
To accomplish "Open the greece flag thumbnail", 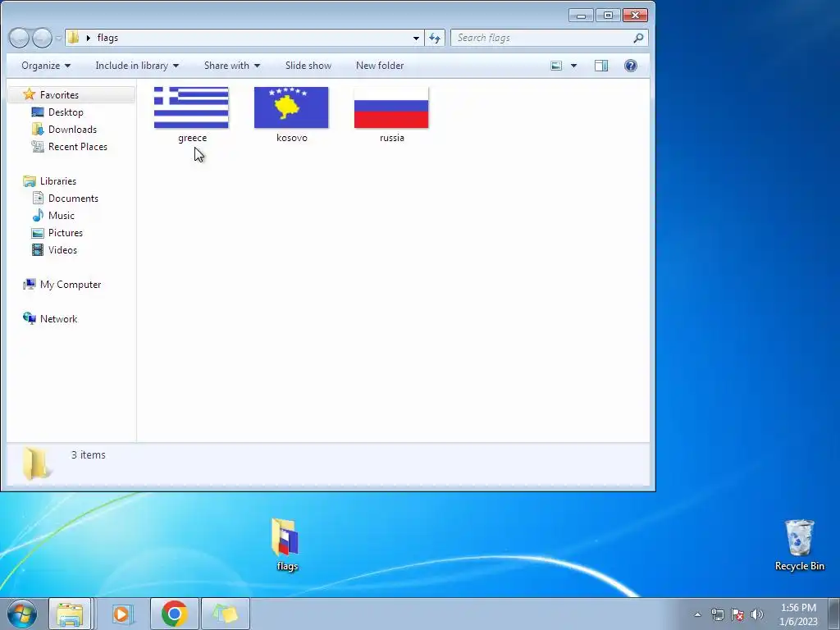I will [191, 107].
